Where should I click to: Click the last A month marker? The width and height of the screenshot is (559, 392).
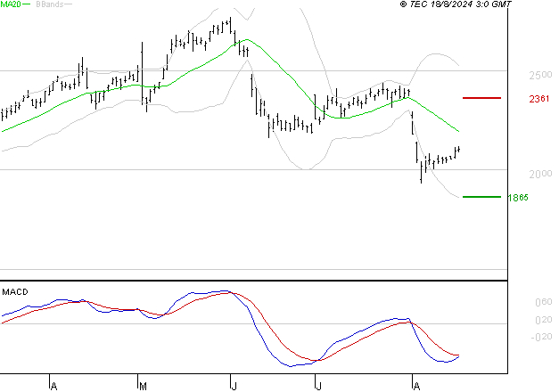(416, 386)
